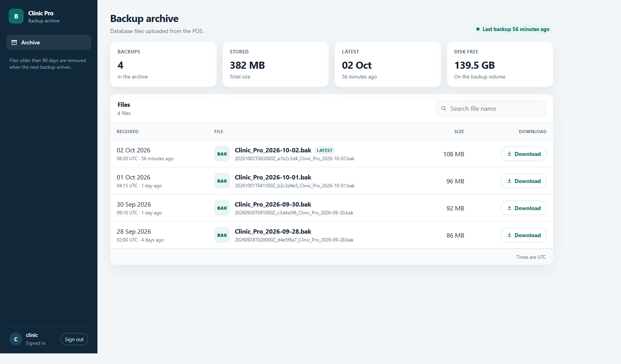Click the 02 Oct latest backup value
The width and height of the screenshot is (621, 364).
[x=356, y=65]
